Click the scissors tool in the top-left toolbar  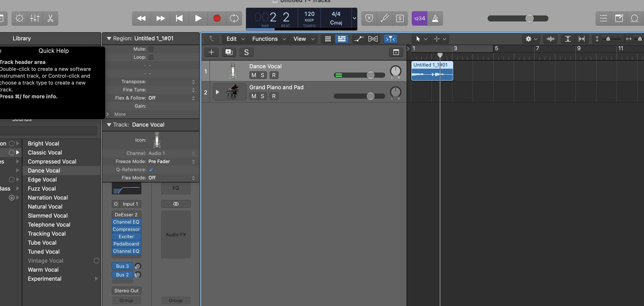point(50,18)
